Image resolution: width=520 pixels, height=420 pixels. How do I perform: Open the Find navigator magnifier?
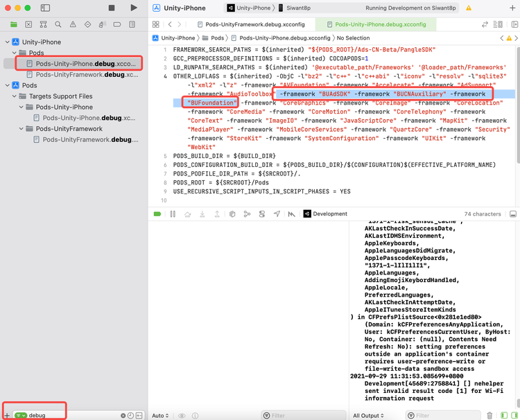point(58,24)
